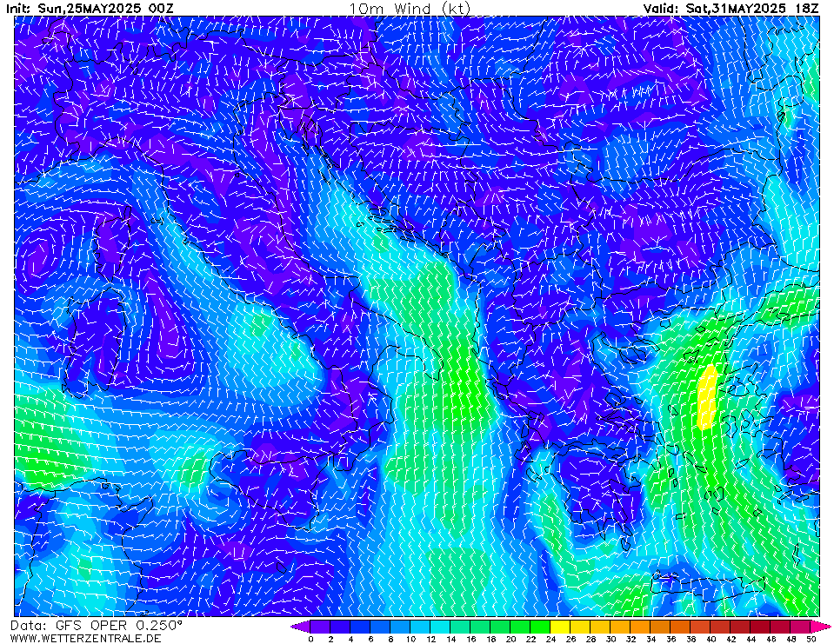Click the orange 30–32 kt legend swatch
This screenshot has height=644, width=834.
(x=621, y=627)
